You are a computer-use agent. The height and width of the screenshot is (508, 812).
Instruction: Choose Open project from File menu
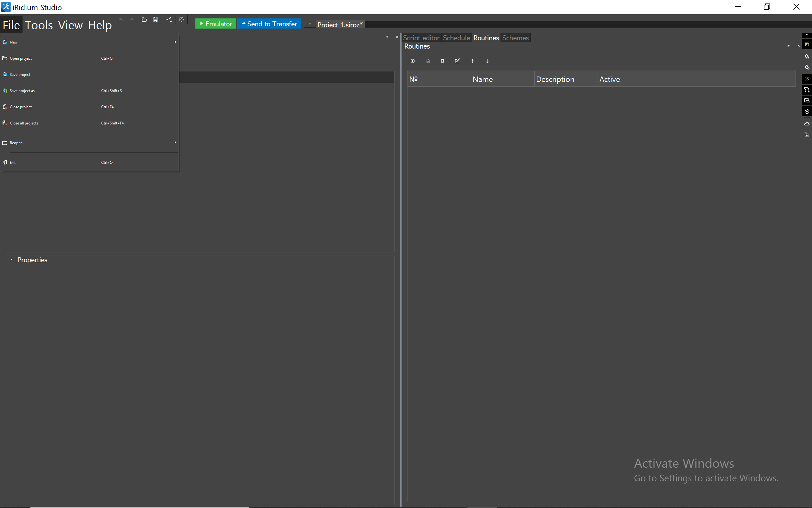coord(89,58)
